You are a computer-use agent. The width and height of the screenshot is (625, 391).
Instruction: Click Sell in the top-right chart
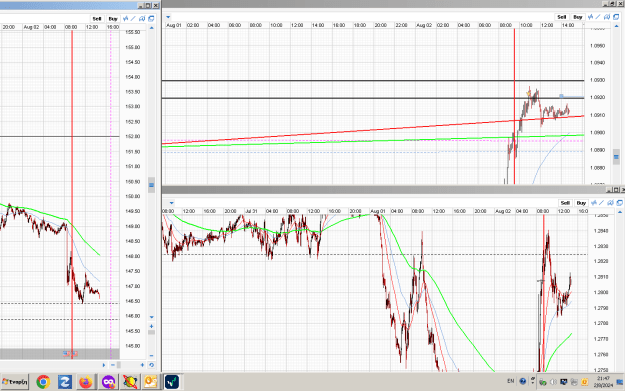click(562, 17)
